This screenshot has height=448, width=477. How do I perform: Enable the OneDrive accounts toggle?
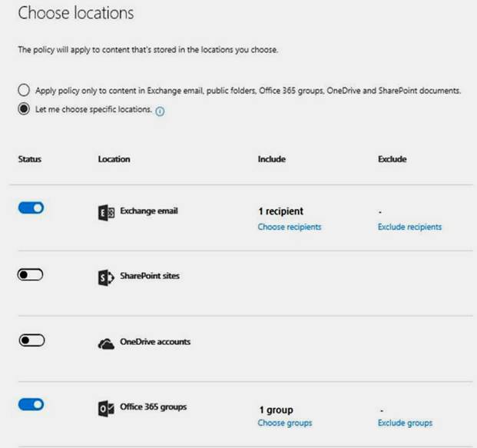(x=31, y=340)
